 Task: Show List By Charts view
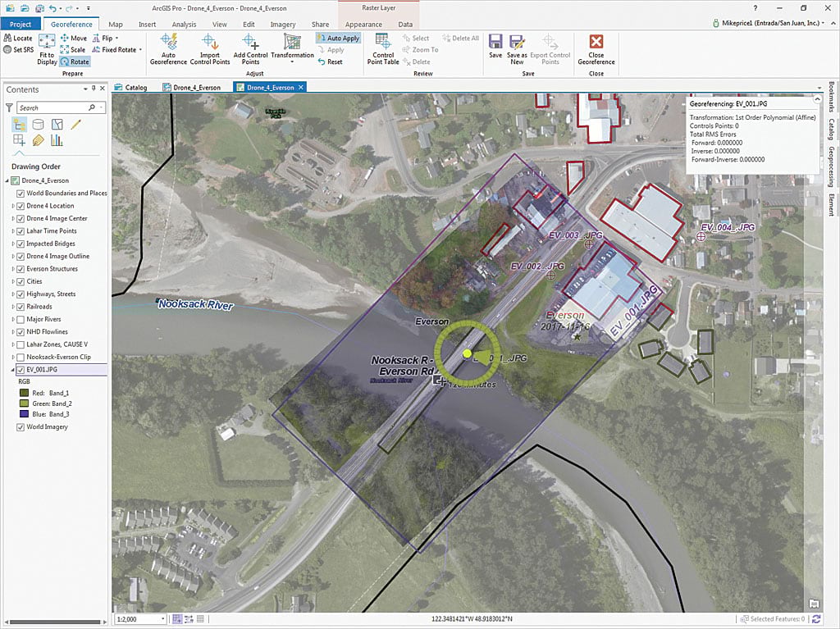point(57,140)
